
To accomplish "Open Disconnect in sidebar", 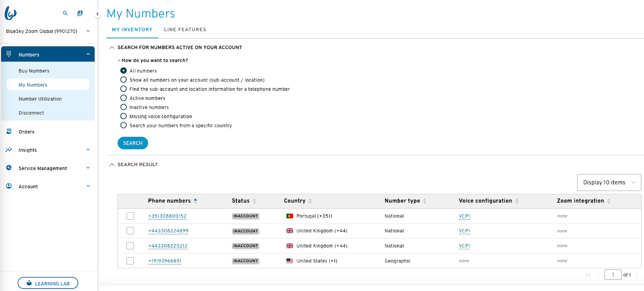I will point(31,113).
